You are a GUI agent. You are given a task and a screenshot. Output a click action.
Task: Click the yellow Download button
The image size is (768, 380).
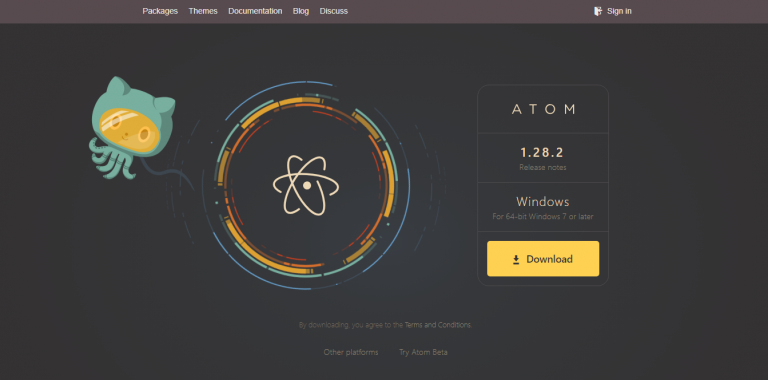(543, 259)
